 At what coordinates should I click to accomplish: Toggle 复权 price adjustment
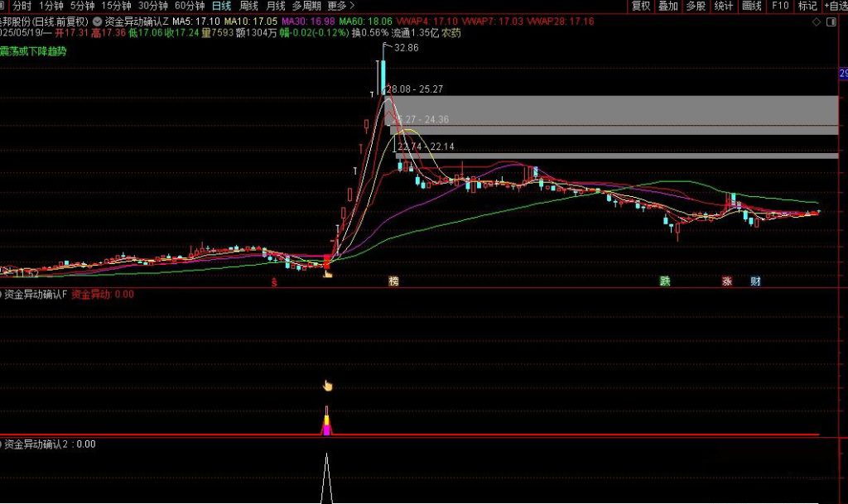(x=640, y=6)
